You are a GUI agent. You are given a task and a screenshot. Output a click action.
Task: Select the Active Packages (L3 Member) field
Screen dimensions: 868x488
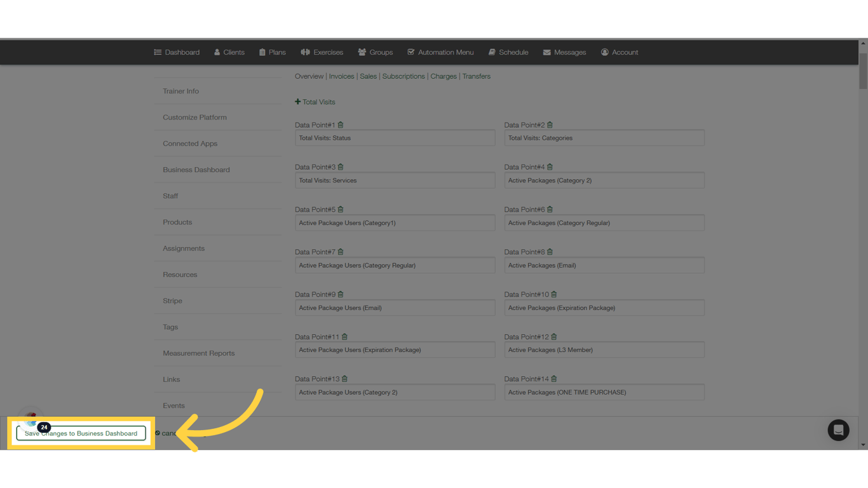point(604,350)
